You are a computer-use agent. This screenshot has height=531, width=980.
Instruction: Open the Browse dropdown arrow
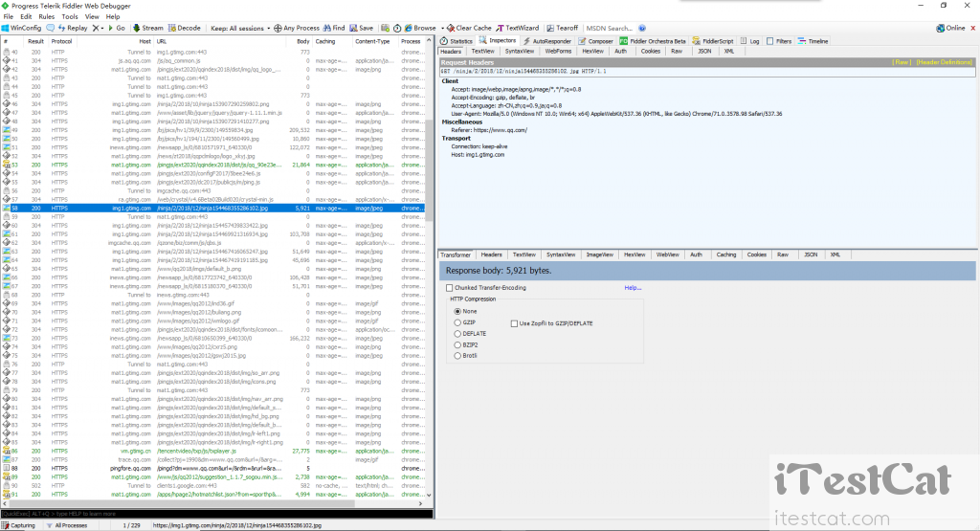click(x=442, y=28)
